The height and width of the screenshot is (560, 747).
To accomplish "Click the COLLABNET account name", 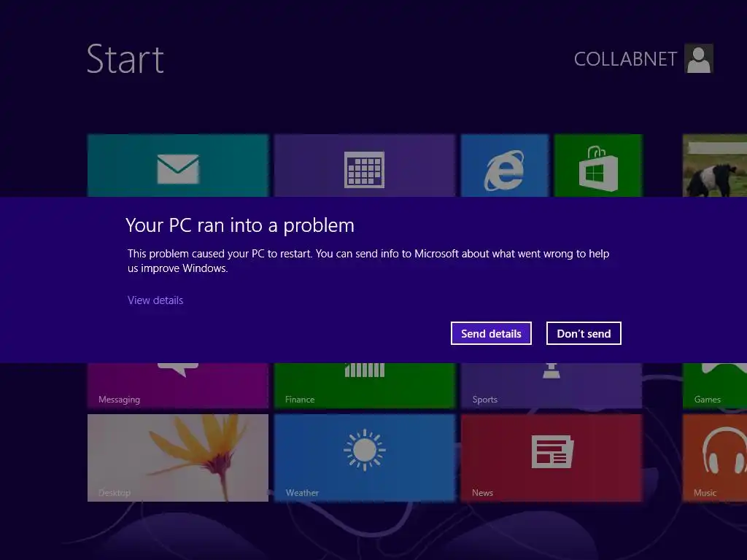I will click(x=625, y=59).
